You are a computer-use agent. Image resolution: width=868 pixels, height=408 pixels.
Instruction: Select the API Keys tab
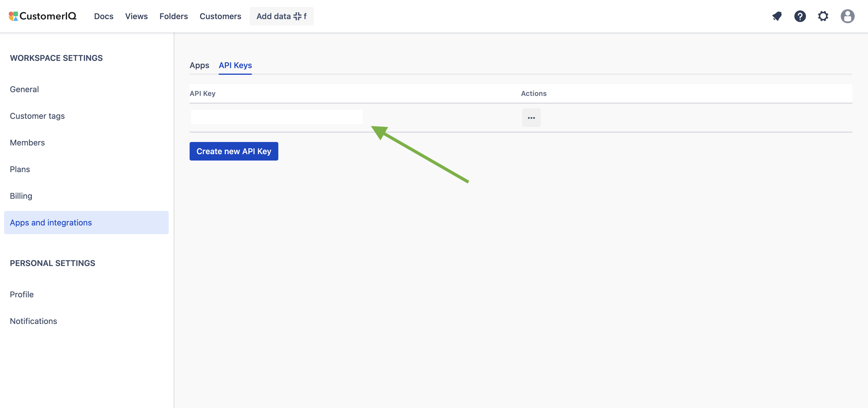235,65
